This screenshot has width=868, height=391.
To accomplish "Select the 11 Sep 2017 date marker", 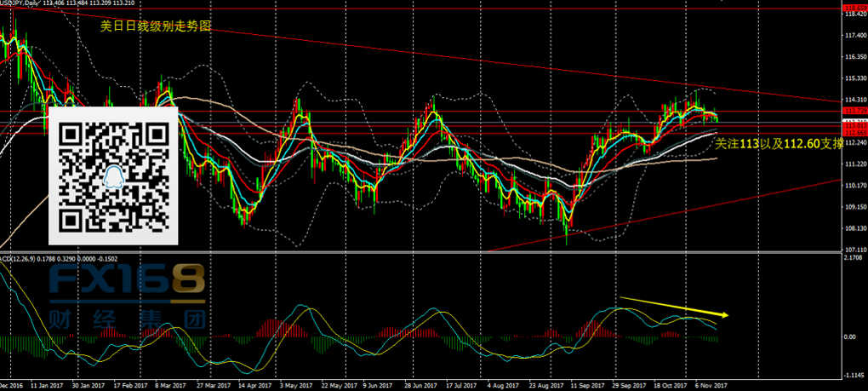I will coord(584,384).
